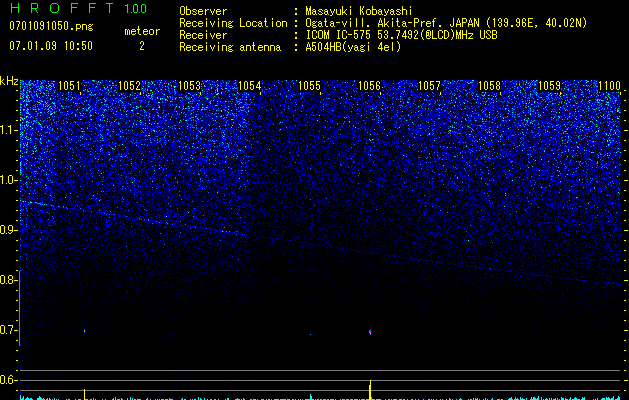Click the kHz axis unit label
Screen dimensions: 629x400
tap(9, 81)
